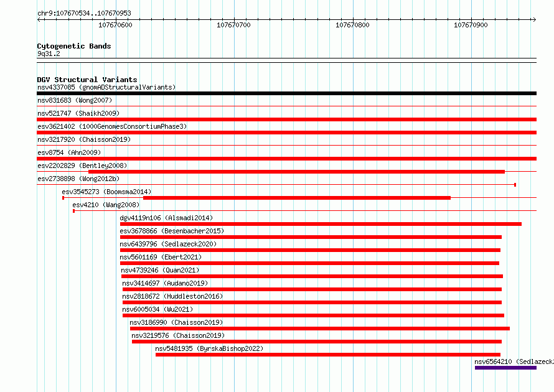Click the 9q31.2 cytogenetic band label

(49, 54)
